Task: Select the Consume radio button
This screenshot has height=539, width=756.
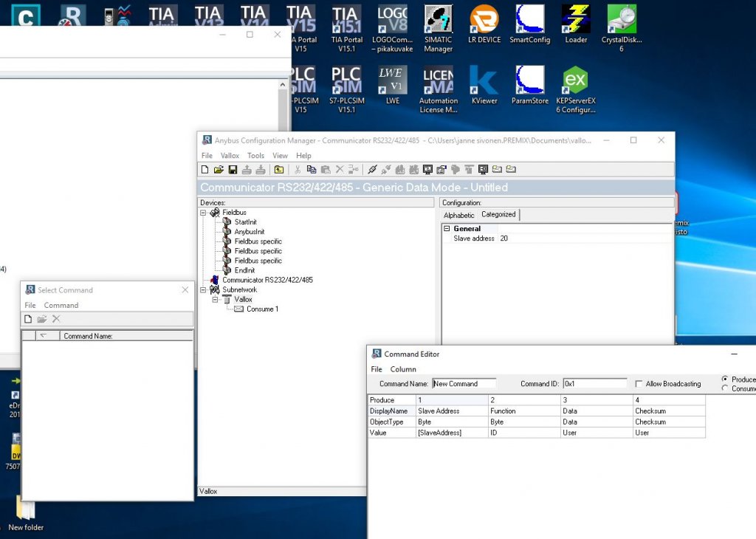Action: coord(725,388)
